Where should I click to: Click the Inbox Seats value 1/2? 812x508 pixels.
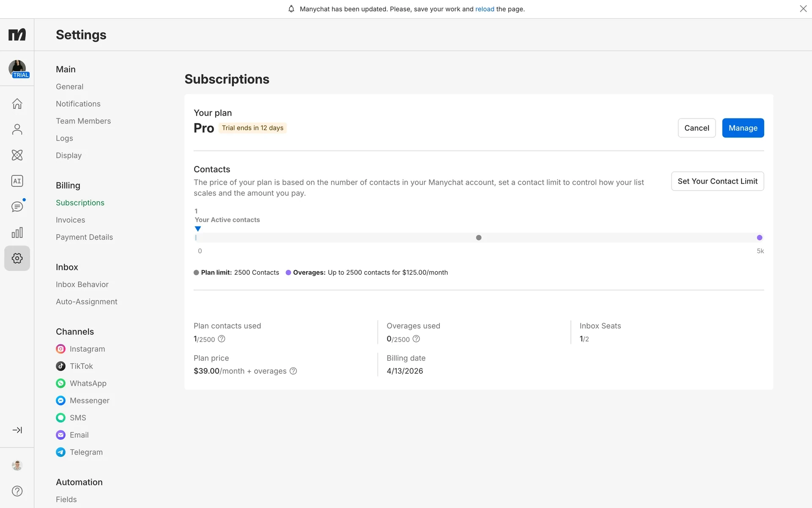584,339
